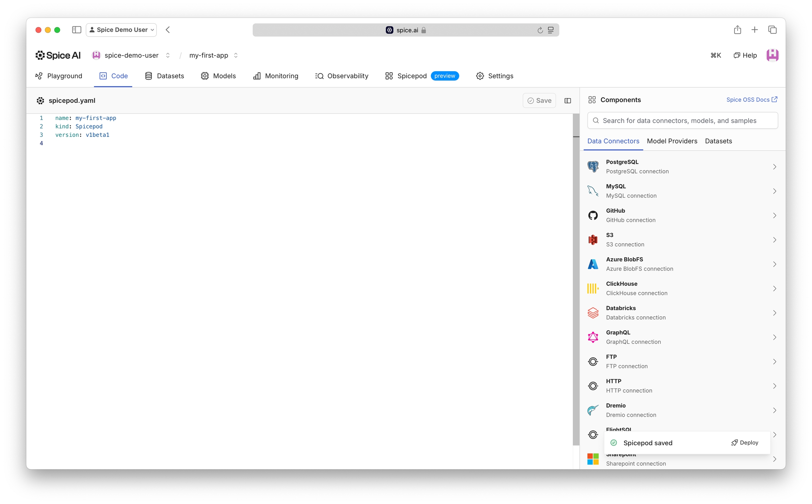
Task: Click the GitHub octocat connector icon
Action: tap(593, 215)
